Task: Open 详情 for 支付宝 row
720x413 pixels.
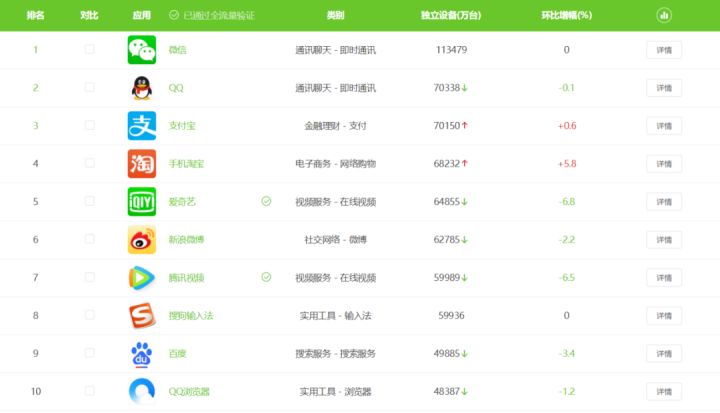Action: [664, 125]
